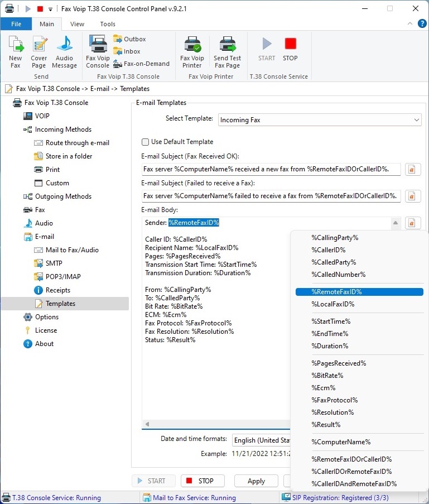Select Print in the tree
Screen dimensions: 429x504
coord(52,169)
